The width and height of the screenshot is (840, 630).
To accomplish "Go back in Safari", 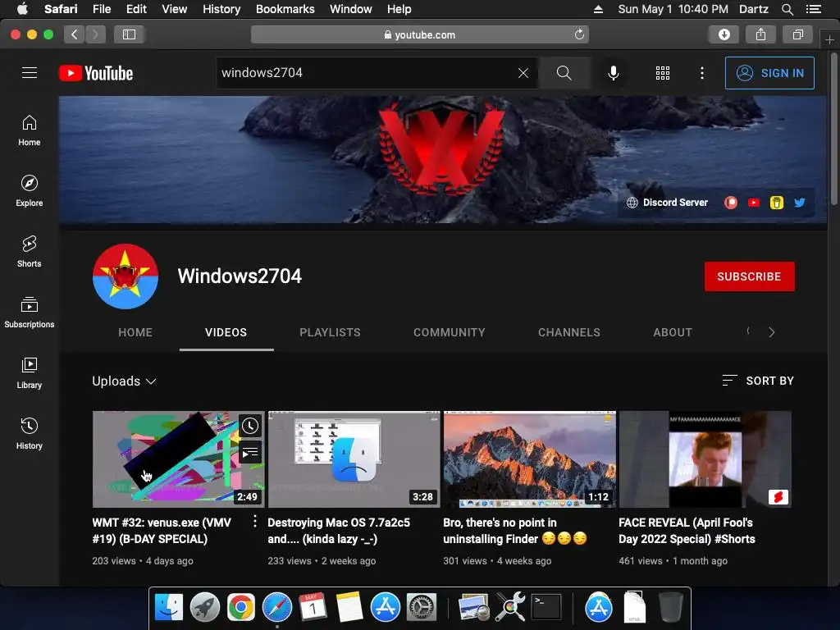I will [75, 34].
